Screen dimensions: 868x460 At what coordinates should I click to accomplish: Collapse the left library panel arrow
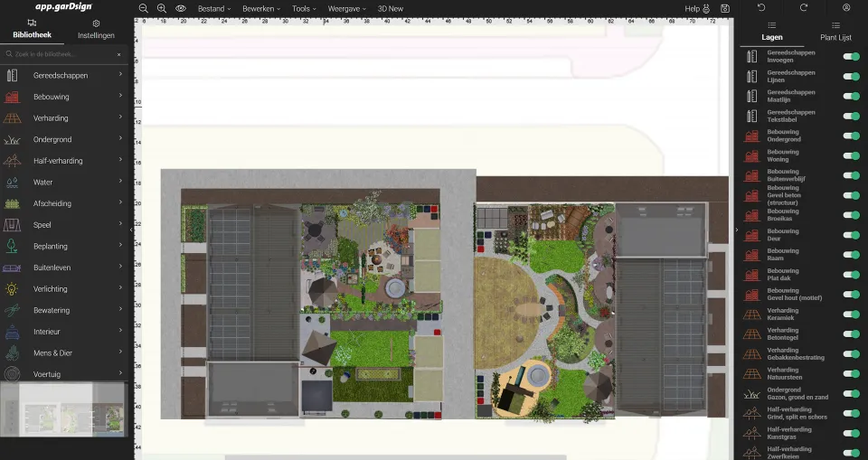131,230
